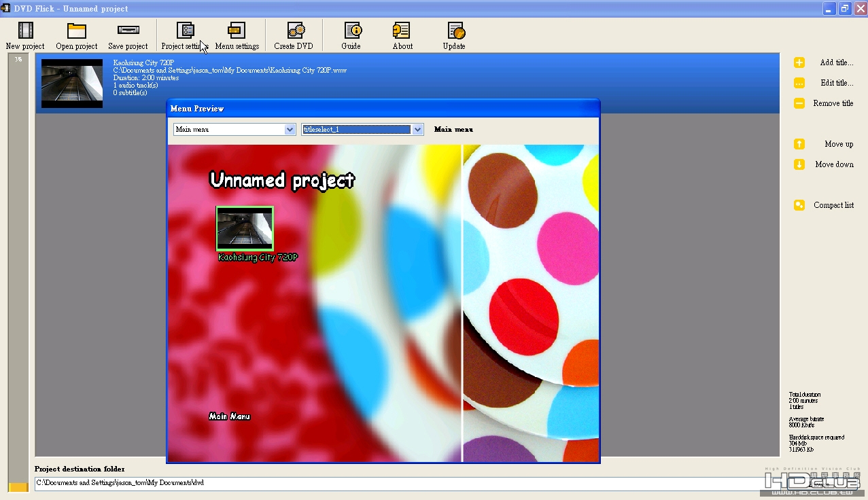This screenshot has height=500, width=868.
Task: Click the New project toolbar icon
Action: coord(26,31)
